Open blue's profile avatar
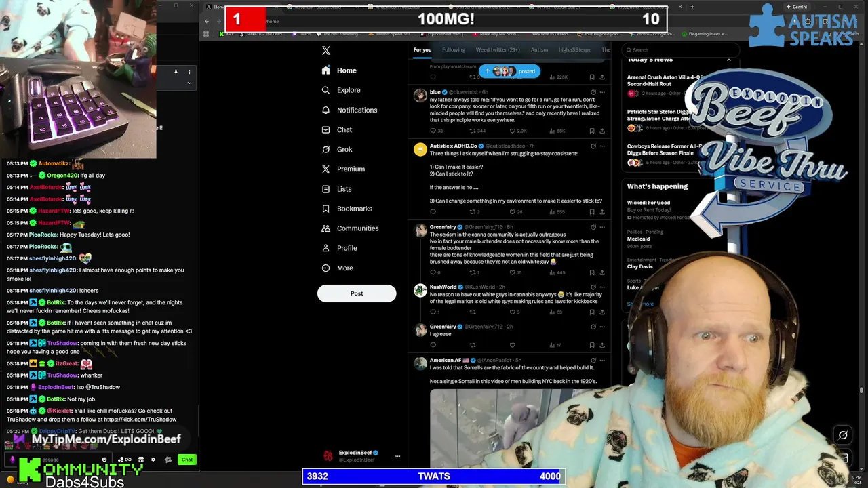Viewport: 868px width, 488px height. [x=420, y=95]
